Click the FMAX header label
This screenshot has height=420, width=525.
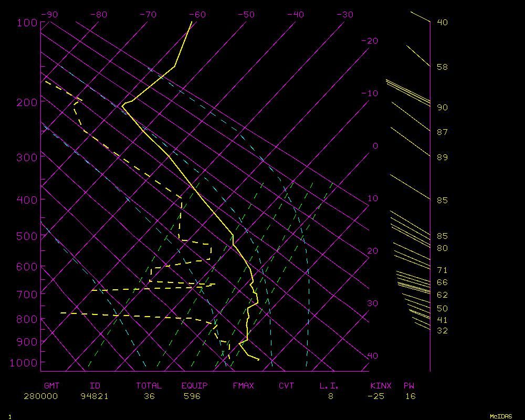(243, 386)
